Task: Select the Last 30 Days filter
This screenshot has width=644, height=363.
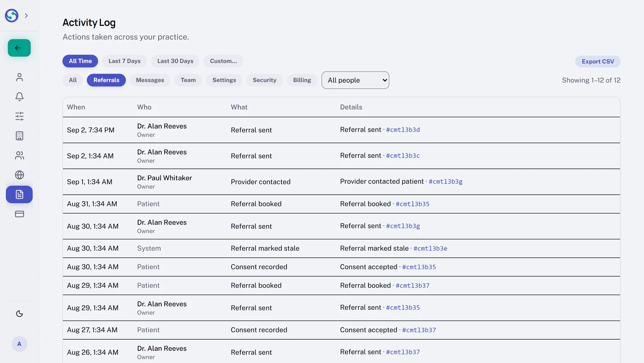Action: click(x=175, y=61)
